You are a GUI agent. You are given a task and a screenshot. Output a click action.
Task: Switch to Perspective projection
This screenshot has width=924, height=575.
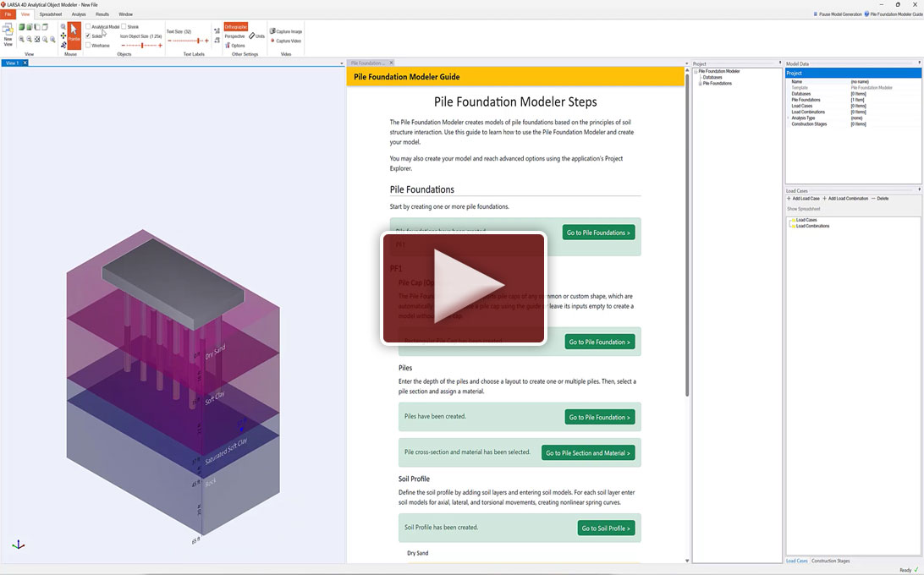[234, 36]
